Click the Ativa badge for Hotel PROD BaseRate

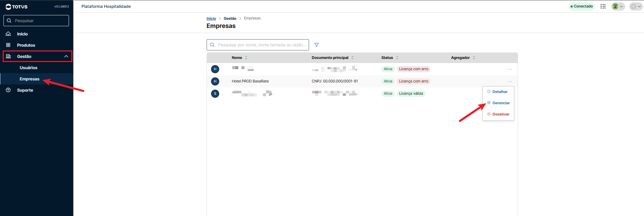pyautogui.click(x=388, y=81)
